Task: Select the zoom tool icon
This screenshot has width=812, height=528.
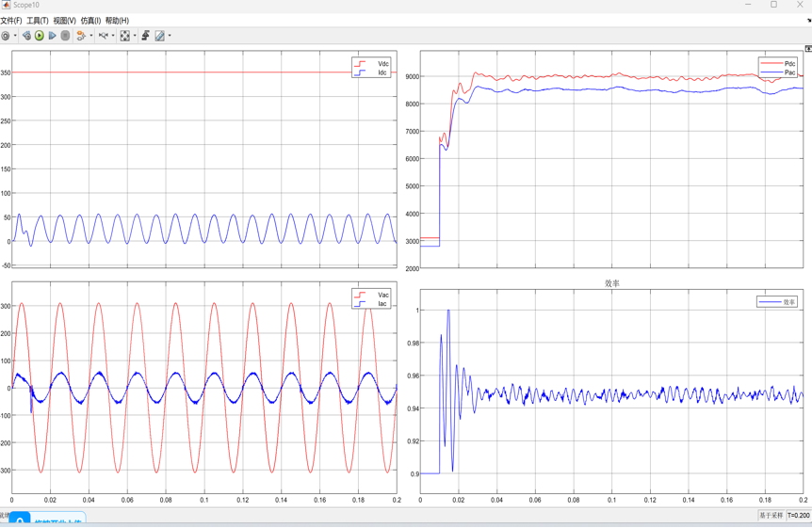Action: coord(103,36)
